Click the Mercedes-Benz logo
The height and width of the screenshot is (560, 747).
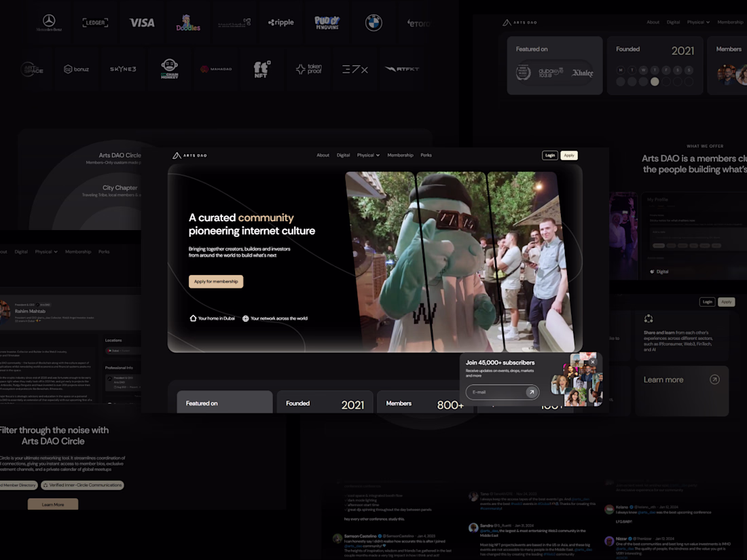click(x=49, y=23)
